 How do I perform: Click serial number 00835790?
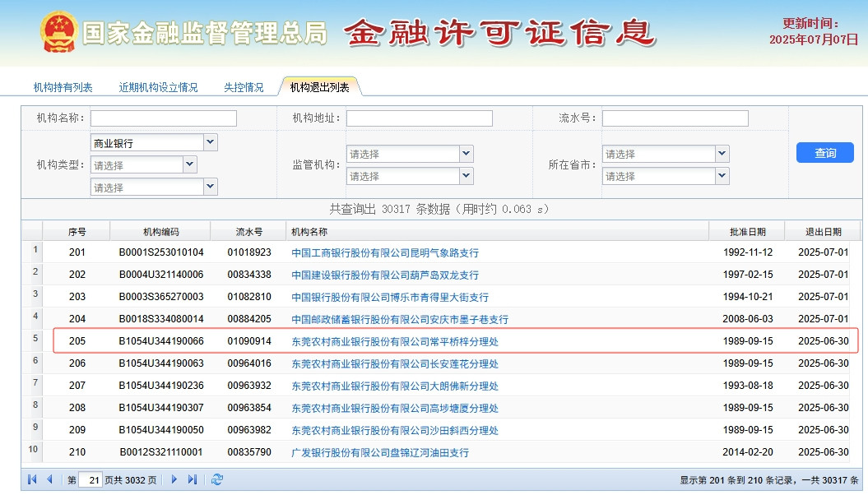(249, 452)
